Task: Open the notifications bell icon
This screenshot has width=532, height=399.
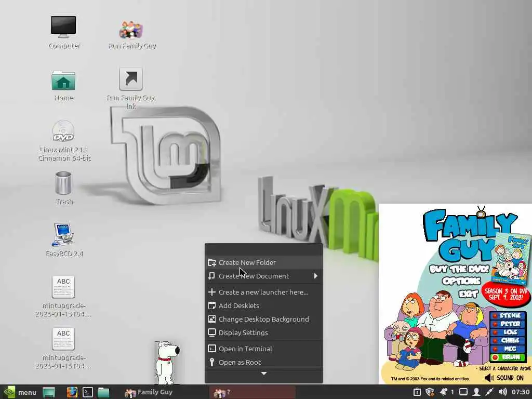Action: pos(443,392)
